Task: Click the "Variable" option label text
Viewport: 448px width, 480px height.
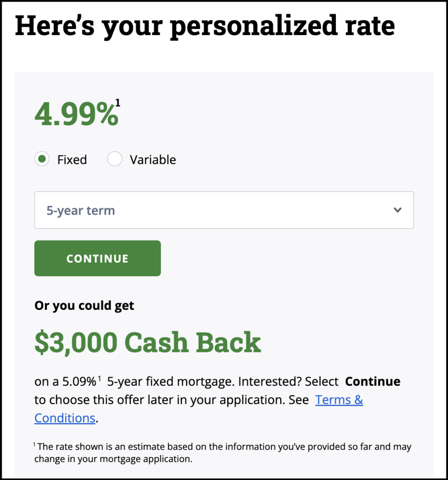Action: click(153, 160)
